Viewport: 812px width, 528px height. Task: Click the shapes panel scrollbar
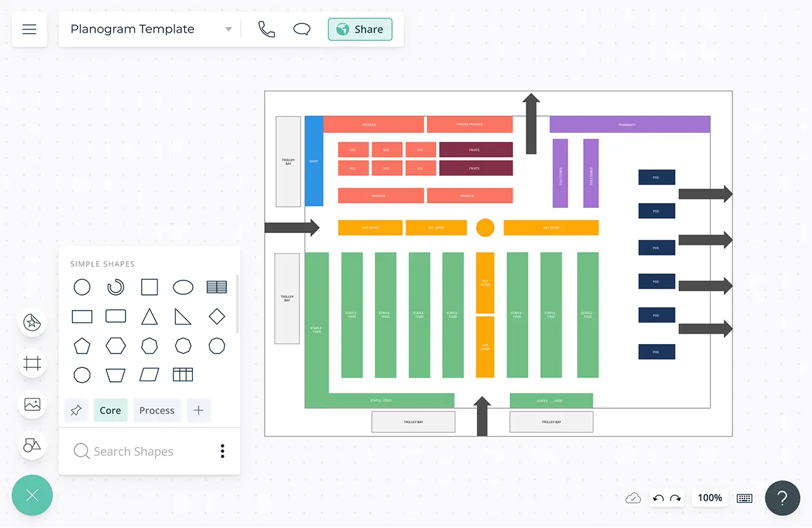(x=237, y=304)
